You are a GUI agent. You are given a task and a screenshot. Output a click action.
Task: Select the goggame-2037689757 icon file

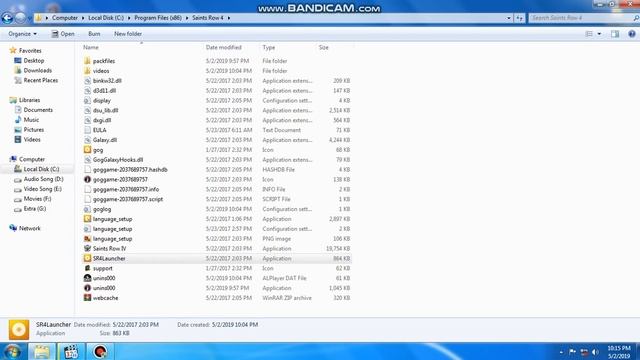pos(87,180)
